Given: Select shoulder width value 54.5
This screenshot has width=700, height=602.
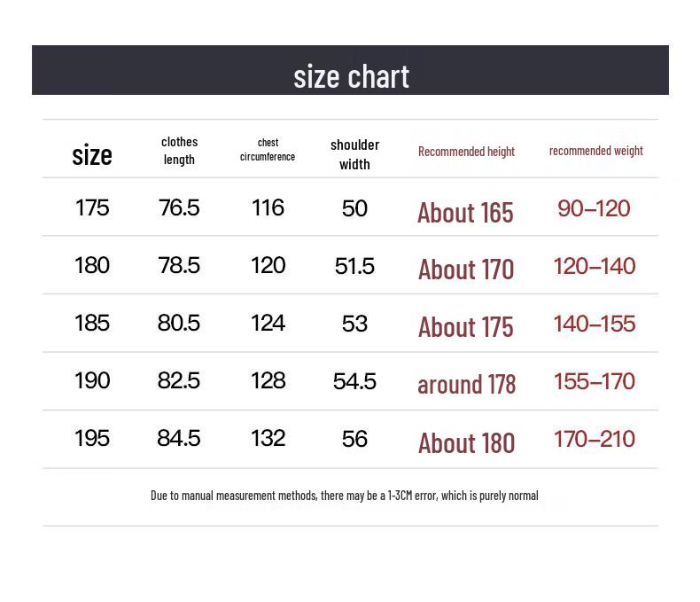Looking at the screenshot, I should [354, 381].
